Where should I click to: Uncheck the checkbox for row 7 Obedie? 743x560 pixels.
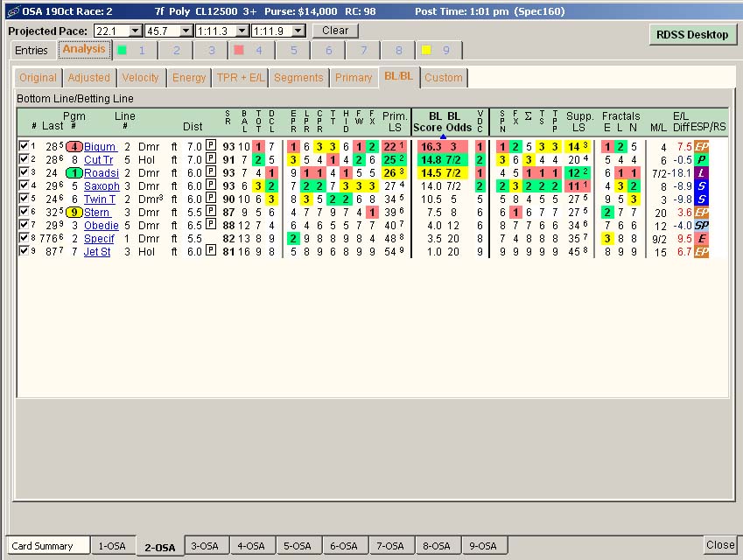click(x=24, y=225)
